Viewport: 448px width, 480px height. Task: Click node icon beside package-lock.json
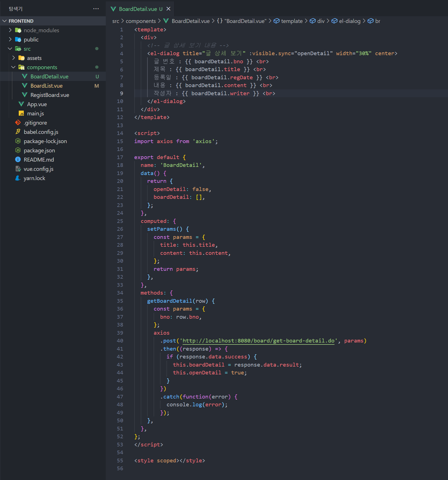[x=18, y=141]
